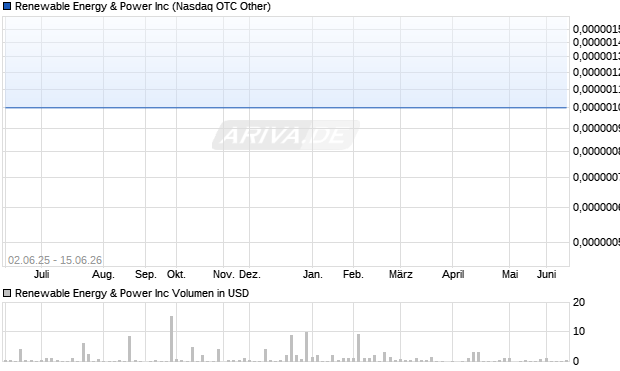Click the tall volume bar just after Feb.
The width and height of the screenshot is (620, 371).
point(358,348)
